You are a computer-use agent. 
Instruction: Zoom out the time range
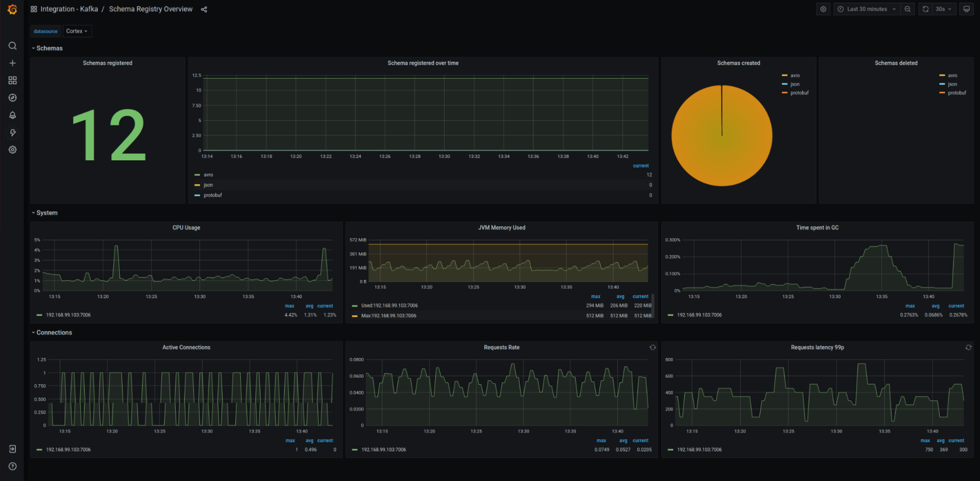pos(907,9)
